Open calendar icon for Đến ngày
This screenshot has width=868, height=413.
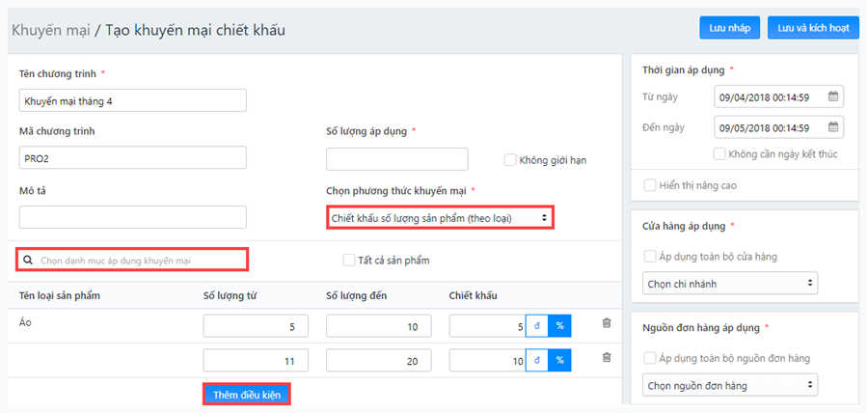click(833, 127)
